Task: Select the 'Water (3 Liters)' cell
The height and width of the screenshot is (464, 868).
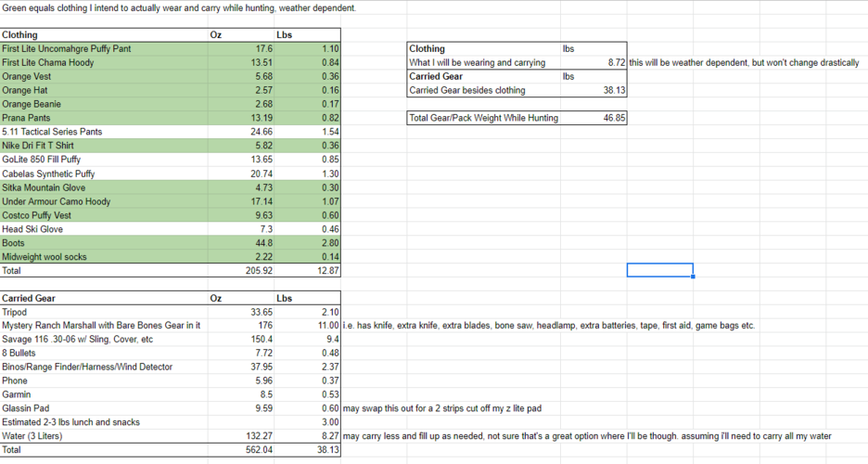Action: tap(104, 436)
